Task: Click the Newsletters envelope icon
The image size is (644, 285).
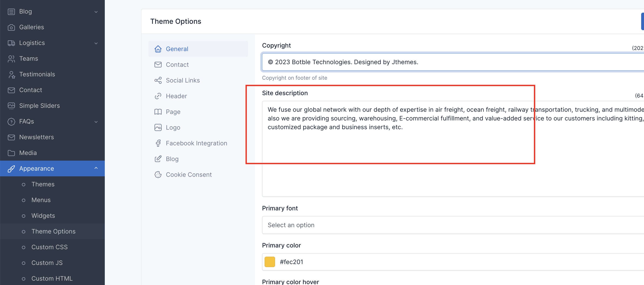Action: [11, 137]
